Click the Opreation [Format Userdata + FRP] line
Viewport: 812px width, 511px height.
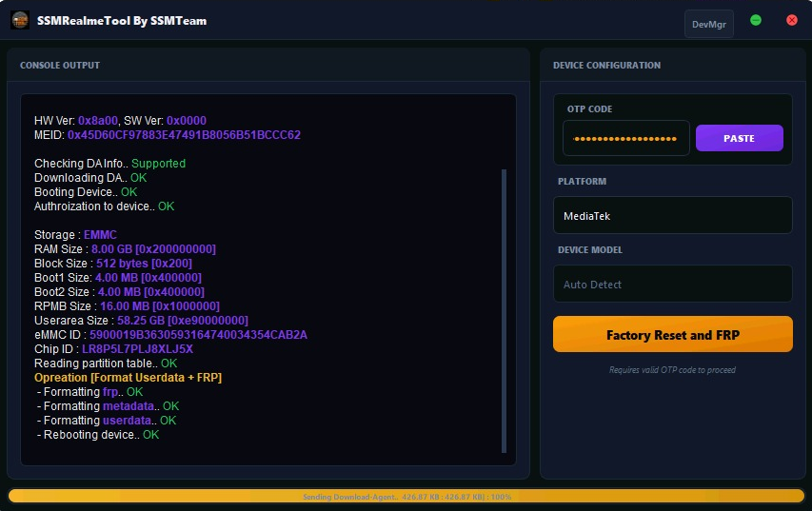tap(128, 378)
